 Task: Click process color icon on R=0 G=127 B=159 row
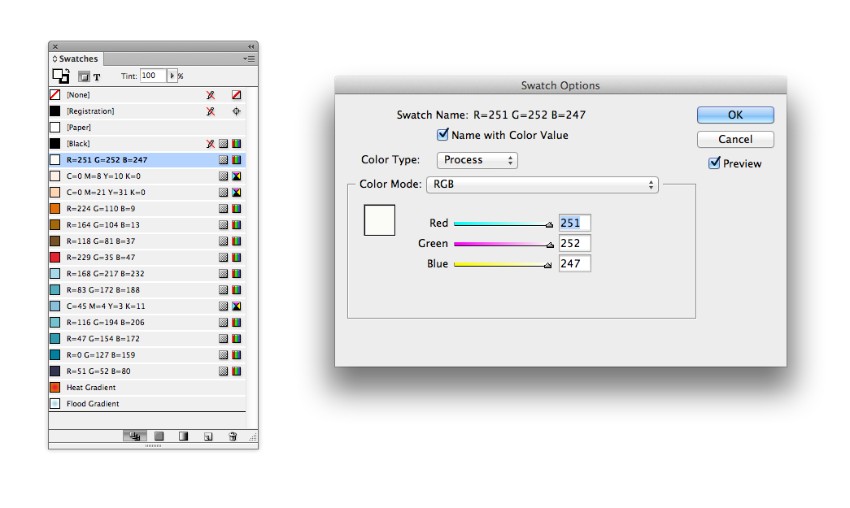[x=223, y=355]
